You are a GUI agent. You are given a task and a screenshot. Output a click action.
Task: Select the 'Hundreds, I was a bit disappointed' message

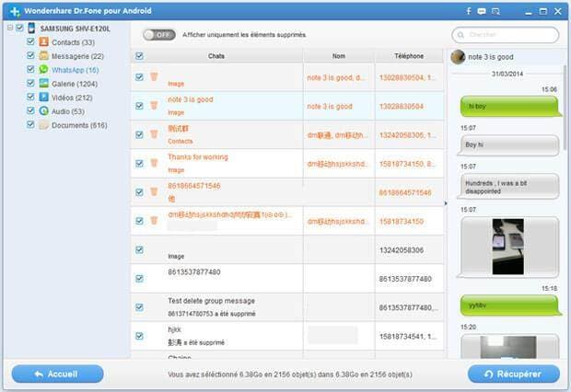509,187
